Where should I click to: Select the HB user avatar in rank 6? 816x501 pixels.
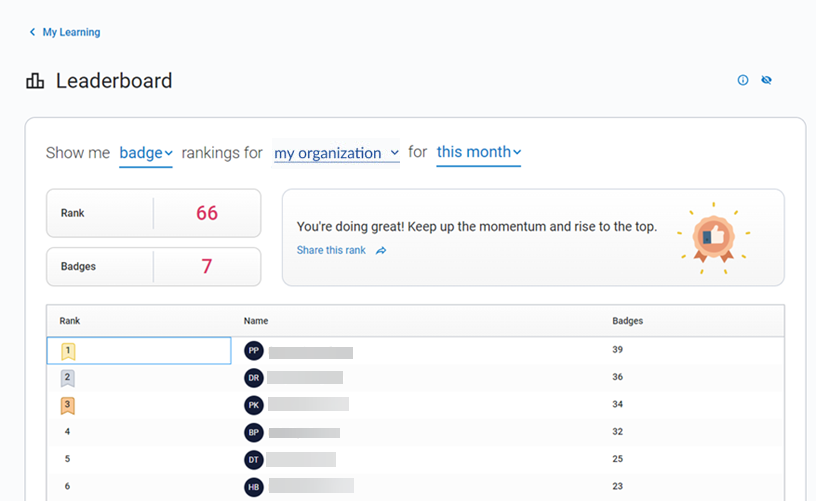(254, 487)
